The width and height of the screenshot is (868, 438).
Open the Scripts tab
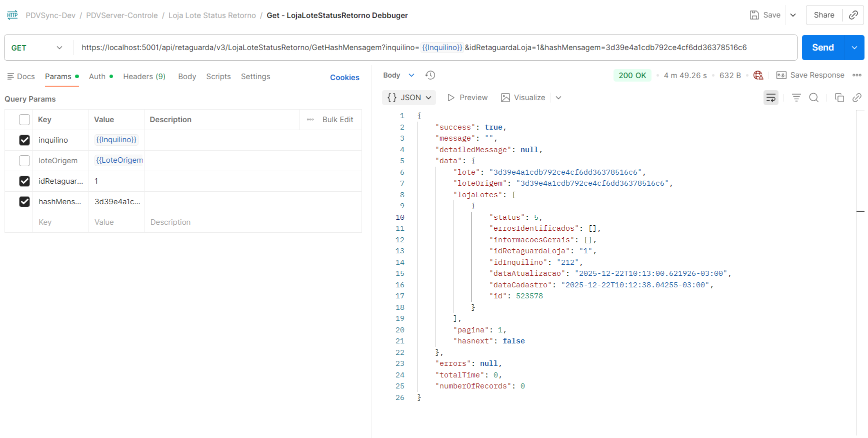point(218,77)
